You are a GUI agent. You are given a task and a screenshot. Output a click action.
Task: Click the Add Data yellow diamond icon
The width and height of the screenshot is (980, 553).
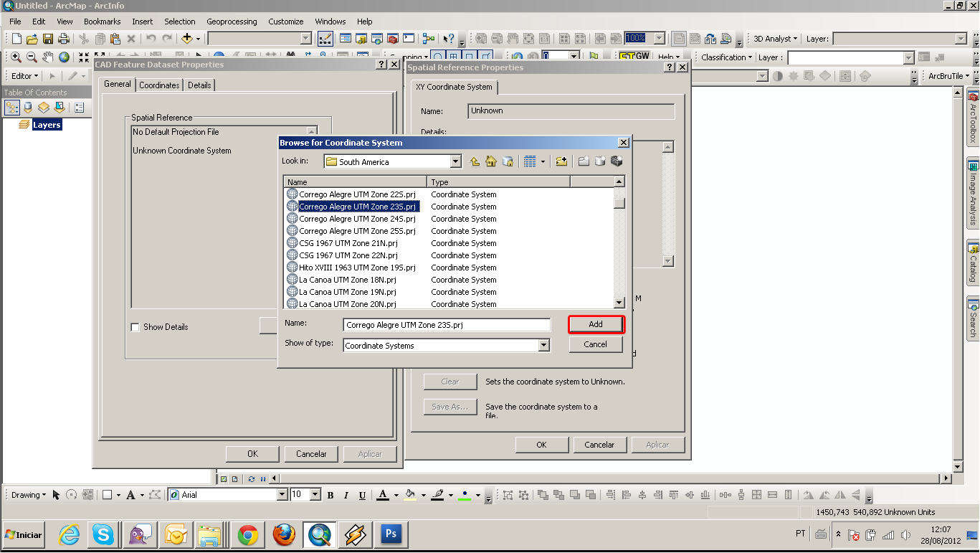[187, 39]
